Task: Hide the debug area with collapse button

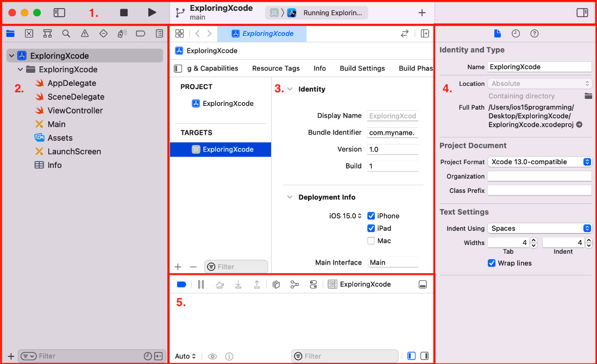Action: [x=423, y=285]
